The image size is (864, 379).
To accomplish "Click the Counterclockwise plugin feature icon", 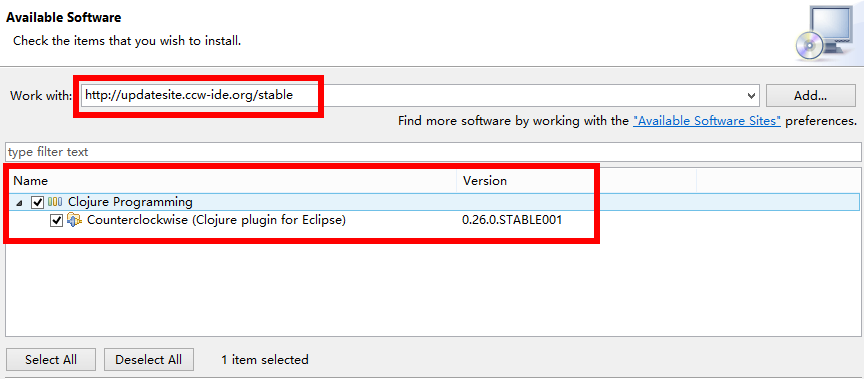I will [74, 220].
